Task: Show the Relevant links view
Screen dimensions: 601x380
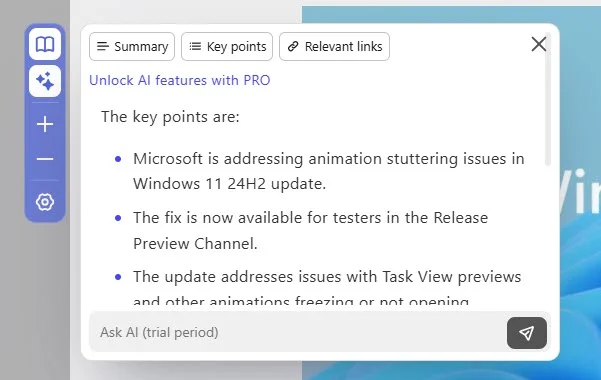Action: coord(334,46)
